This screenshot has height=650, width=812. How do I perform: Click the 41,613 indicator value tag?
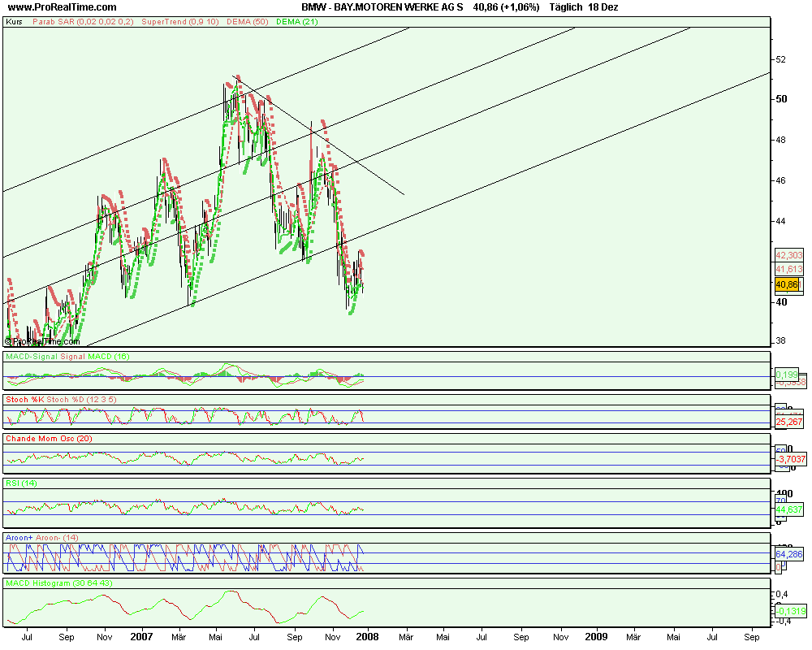[789, 270]
